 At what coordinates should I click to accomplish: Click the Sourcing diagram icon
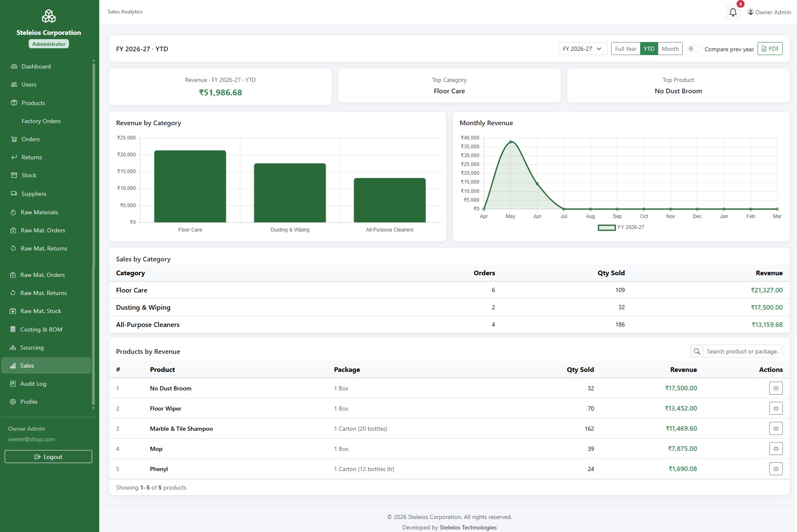(13, 348)
